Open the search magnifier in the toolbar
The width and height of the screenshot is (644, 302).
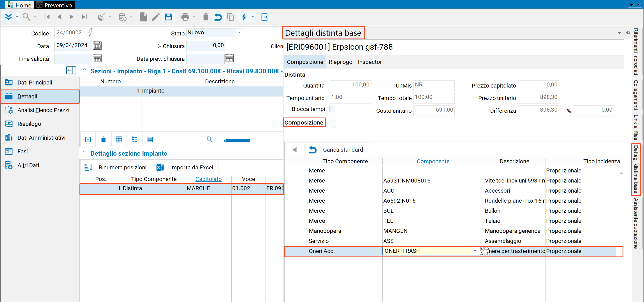tap(26, 17)
